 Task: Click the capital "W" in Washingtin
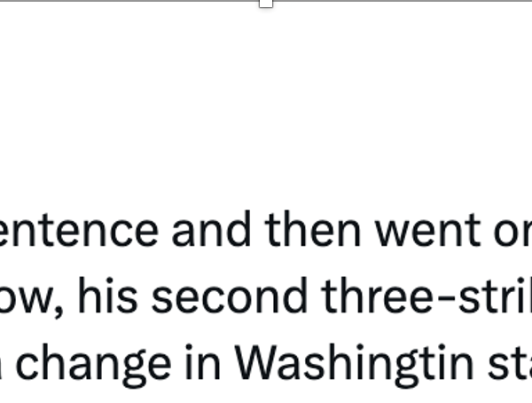pos(254,362)
